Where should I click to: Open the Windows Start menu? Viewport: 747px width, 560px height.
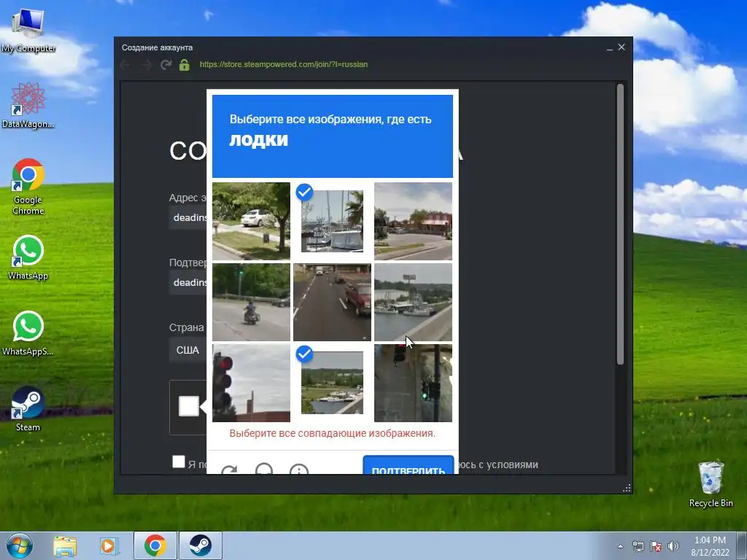tap(20, 545)
